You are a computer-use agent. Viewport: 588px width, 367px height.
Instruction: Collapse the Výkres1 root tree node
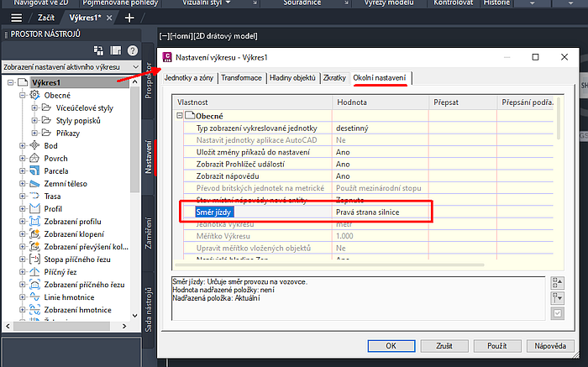[x=9, y=82]
